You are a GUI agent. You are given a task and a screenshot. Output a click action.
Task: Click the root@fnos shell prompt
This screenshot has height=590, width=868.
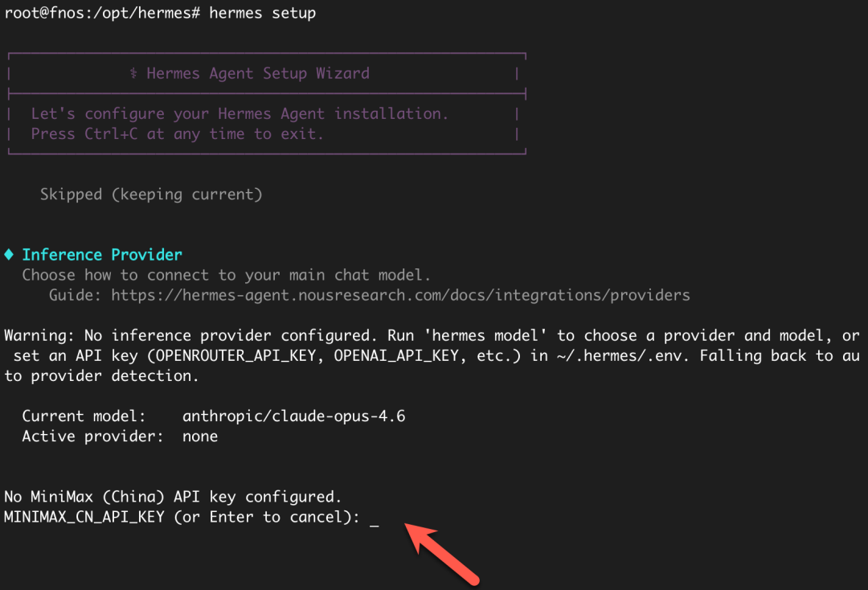[x=102, y=14]
